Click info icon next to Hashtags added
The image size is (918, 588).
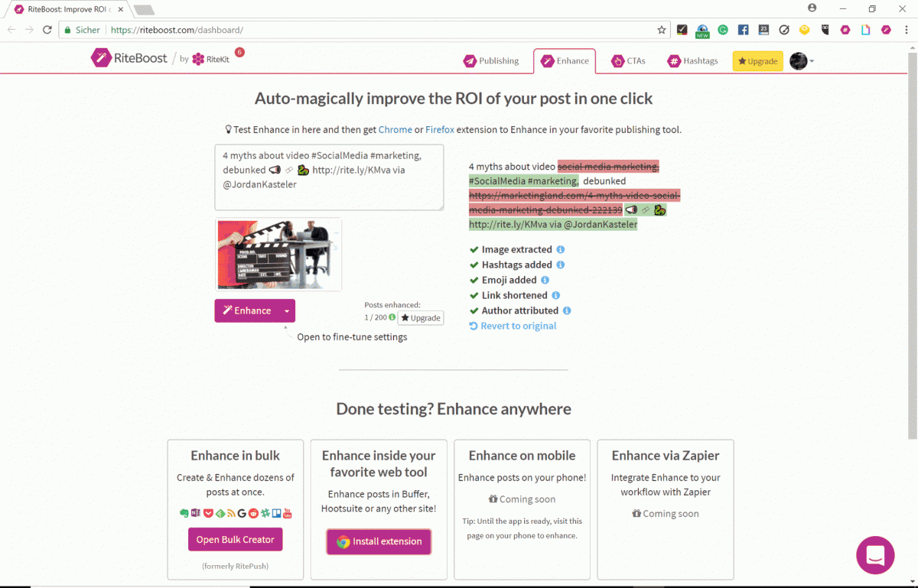coord(561,265)
